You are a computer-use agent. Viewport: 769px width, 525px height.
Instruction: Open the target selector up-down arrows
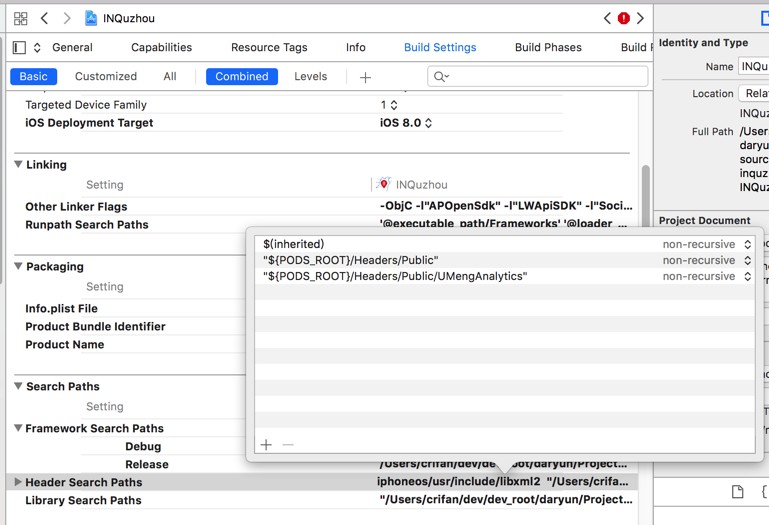coord(37,48)
